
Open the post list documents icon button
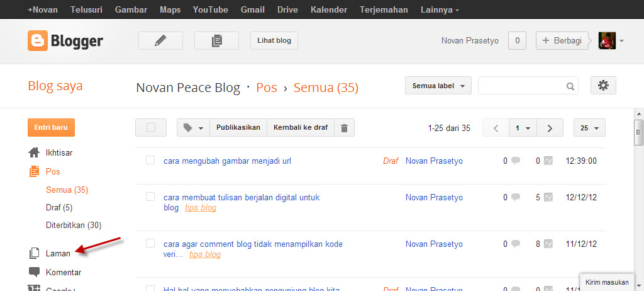(216, 40)
